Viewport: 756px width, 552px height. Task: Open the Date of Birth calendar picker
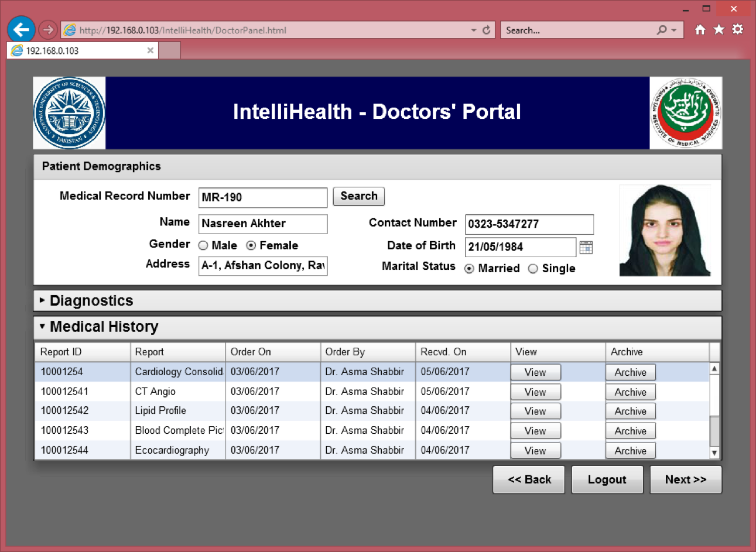coord(586,248)
